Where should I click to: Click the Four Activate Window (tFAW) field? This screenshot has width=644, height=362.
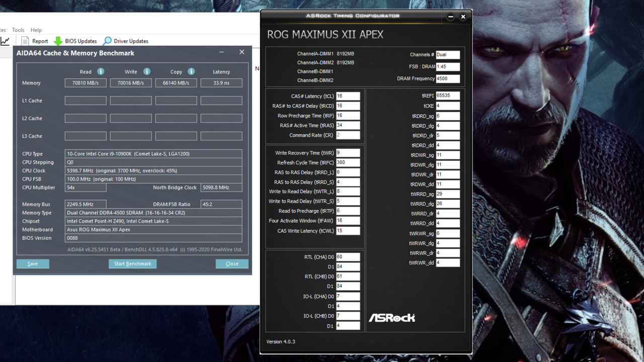click(348, 221)
